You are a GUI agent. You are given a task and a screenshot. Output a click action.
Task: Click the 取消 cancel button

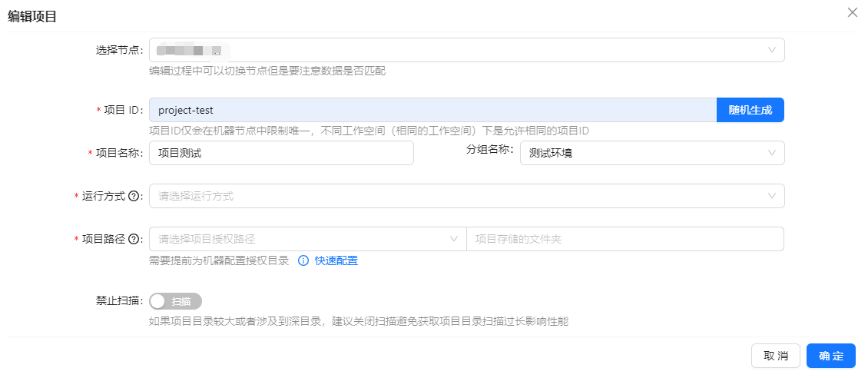point(776,356)
